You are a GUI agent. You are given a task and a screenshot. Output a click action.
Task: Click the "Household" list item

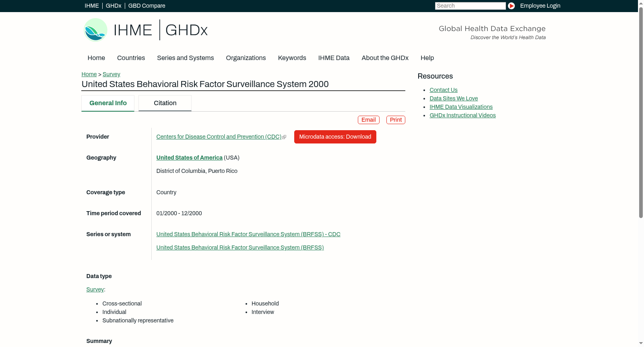(265, 304)
